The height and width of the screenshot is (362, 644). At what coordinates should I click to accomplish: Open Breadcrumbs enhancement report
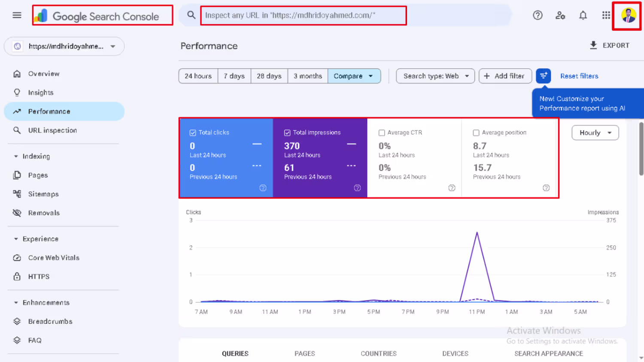64,321
